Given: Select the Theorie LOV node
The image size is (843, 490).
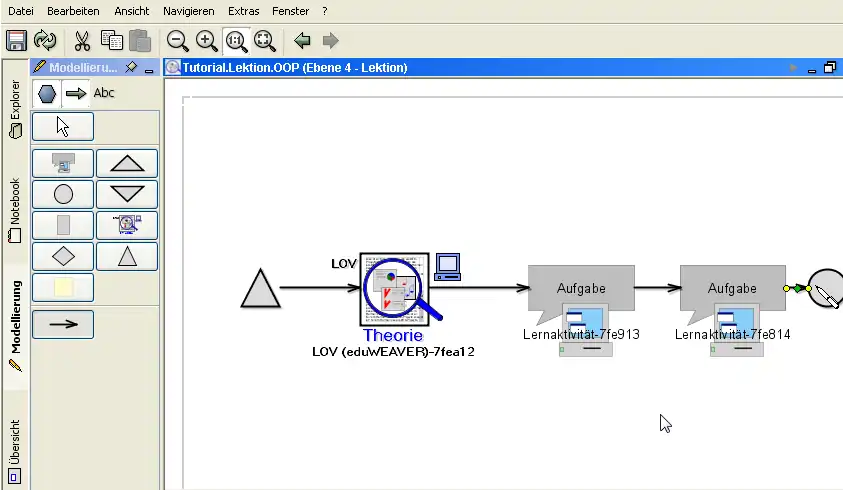Looking at the screenshot, I should tap(394, 288).
